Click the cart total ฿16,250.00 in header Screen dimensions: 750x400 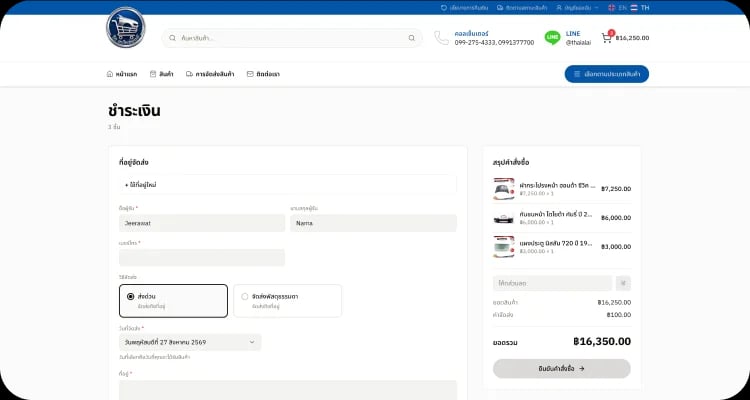point(632,38)
